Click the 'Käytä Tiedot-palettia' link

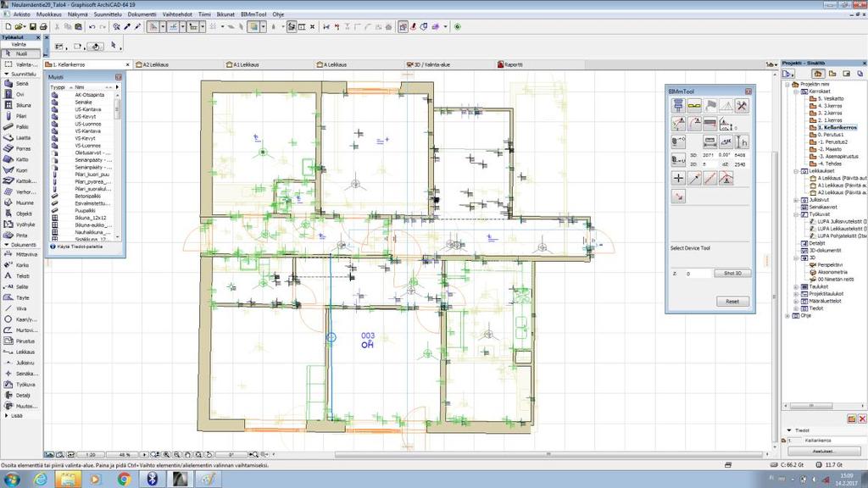pyautogui.click(x=80, y=247)
